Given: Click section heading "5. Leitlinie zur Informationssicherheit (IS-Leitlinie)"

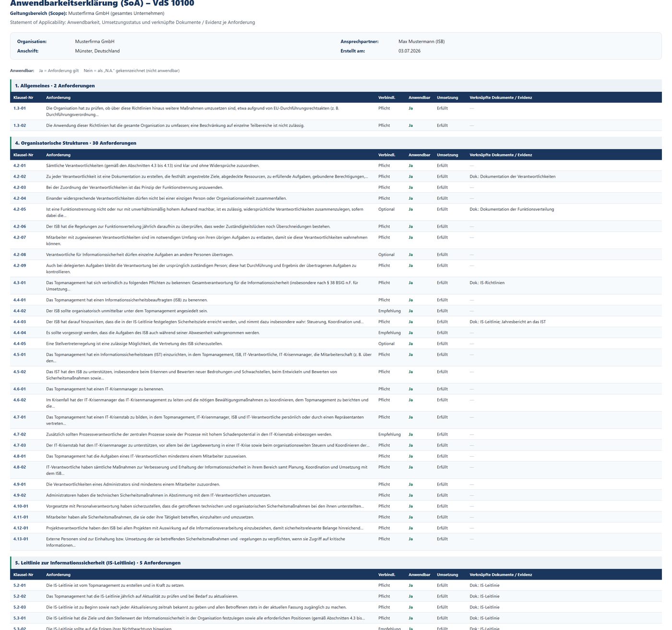Looking at the screenshot, I should tap(97, 563).
